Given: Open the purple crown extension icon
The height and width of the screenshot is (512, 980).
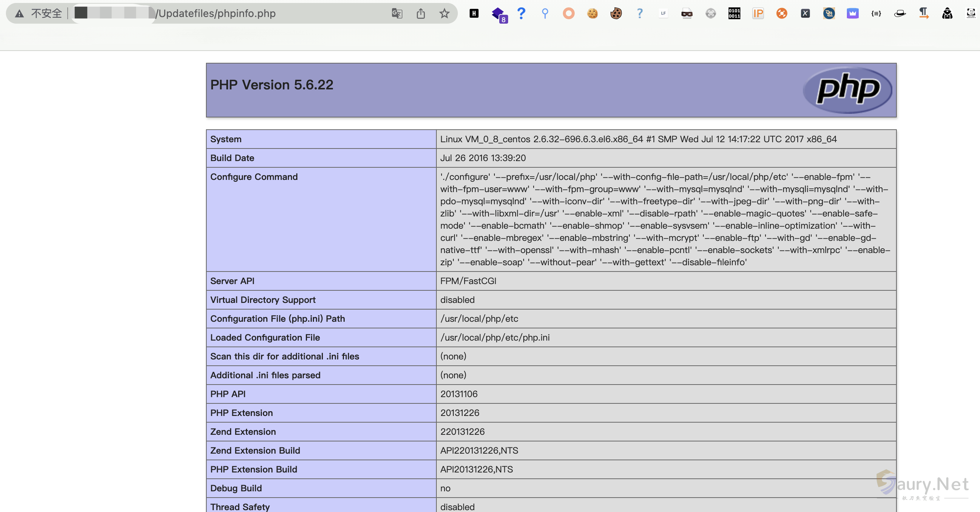Looking at the screenshot, I should [852, 13].
